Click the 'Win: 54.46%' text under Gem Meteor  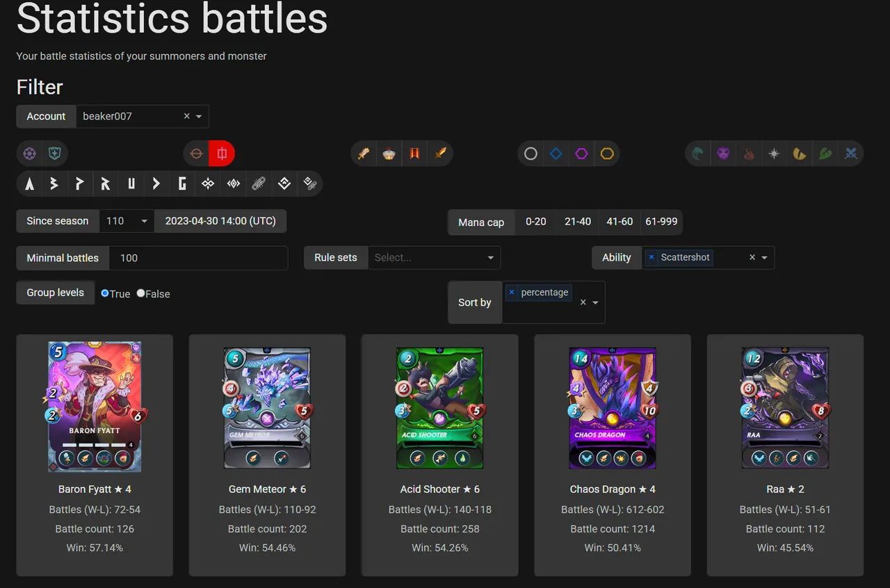267,548
